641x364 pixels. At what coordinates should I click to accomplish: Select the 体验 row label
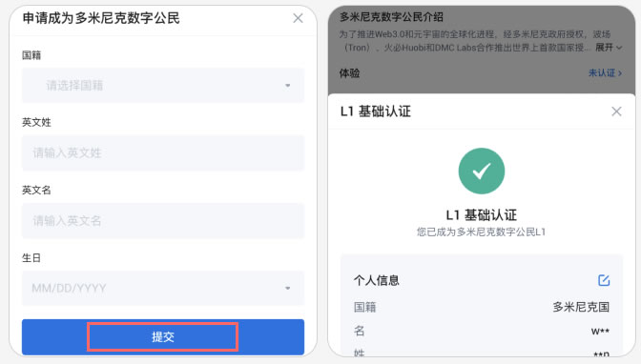[349, 73]
